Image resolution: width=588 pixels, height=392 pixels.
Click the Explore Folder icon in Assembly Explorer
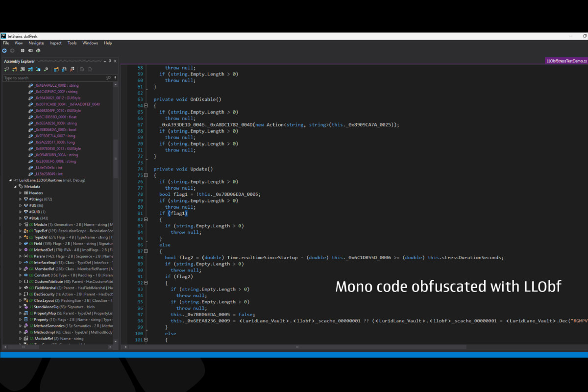point(15,69)
